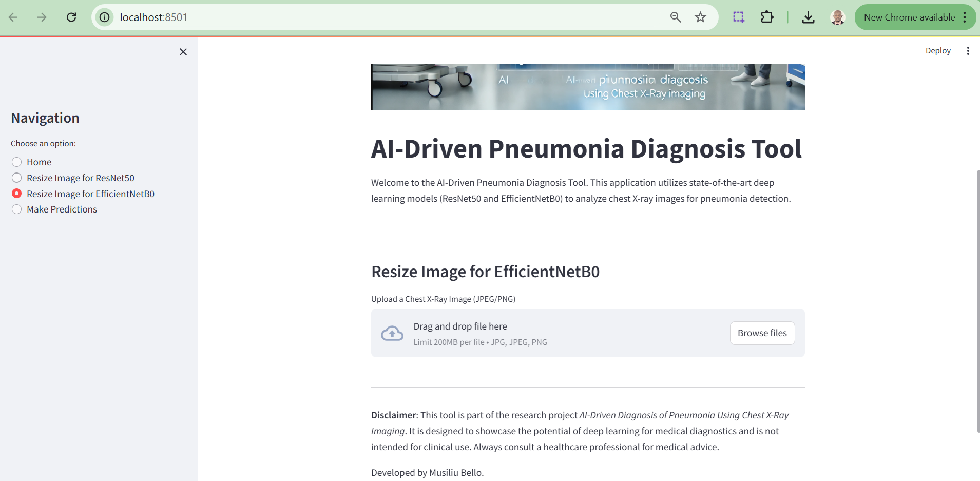
Task: Click the browser back arrow
Action: pos(13,17)
